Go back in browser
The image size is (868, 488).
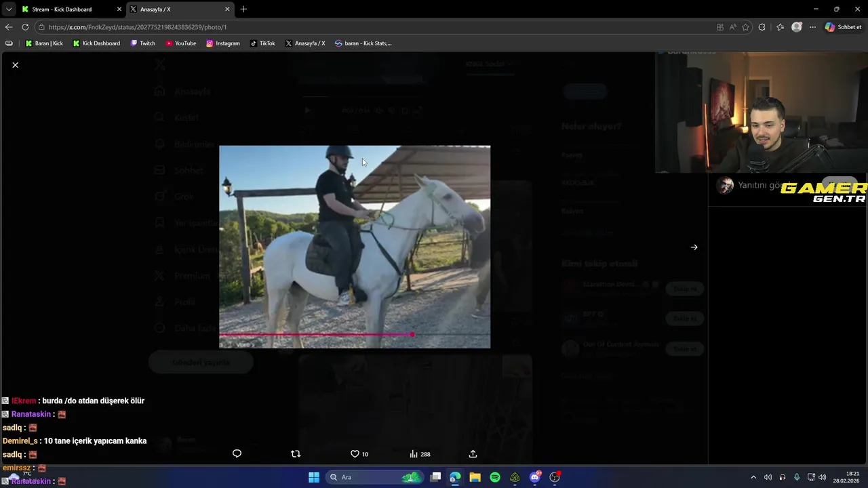click(9, 27)
